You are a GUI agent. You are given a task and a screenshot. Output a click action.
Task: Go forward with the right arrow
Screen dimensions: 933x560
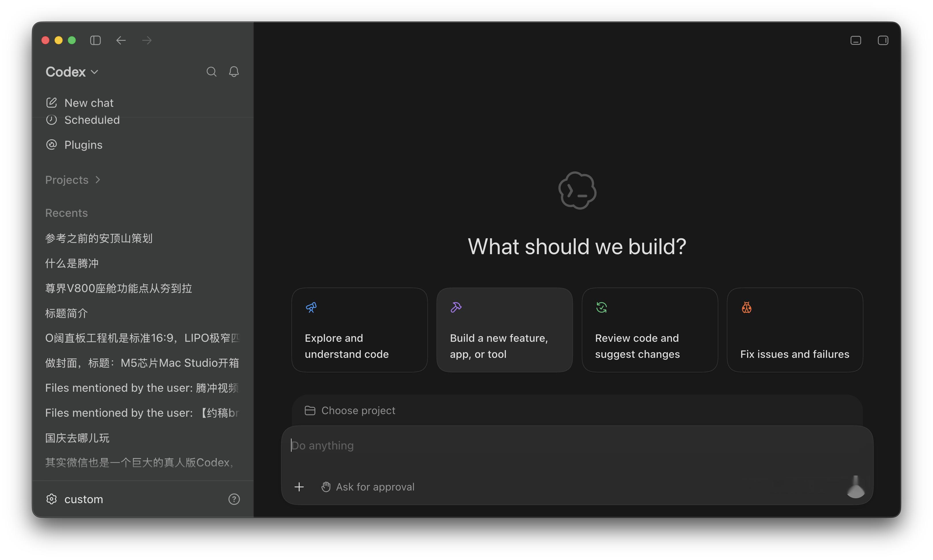(x=147, y=40)
